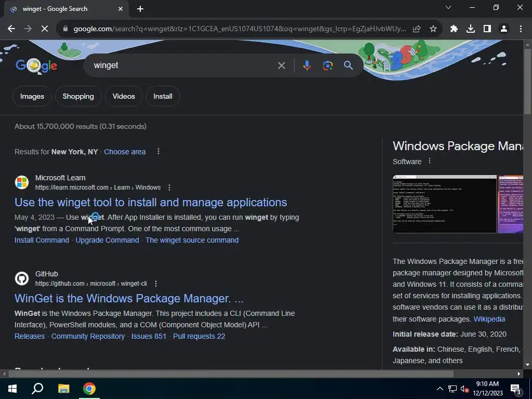Screen dimensions: 532x399
Task: Open the black terminal screenshot thumbnail
Action: [445, 204]
